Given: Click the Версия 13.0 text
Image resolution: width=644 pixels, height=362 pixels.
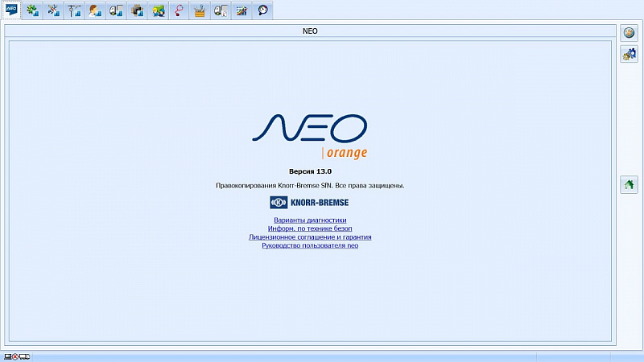Looking at the screenshot, I should click(x=310, y=171).
